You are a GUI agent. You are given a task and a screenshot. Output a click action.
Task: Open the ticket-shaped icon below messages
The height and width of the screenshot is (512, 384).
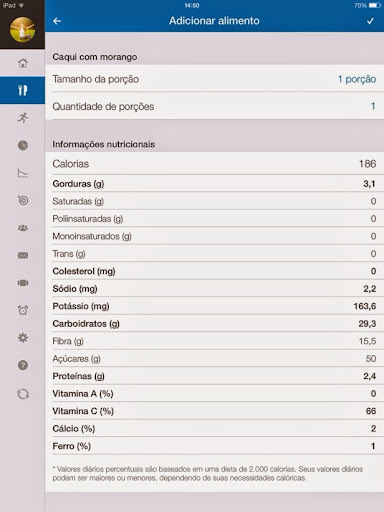23,283
